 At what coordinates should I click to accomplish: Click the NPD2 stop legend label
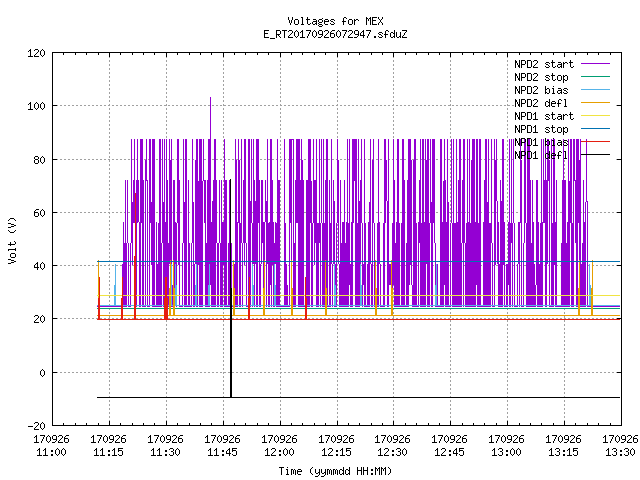tap(541, 77)
